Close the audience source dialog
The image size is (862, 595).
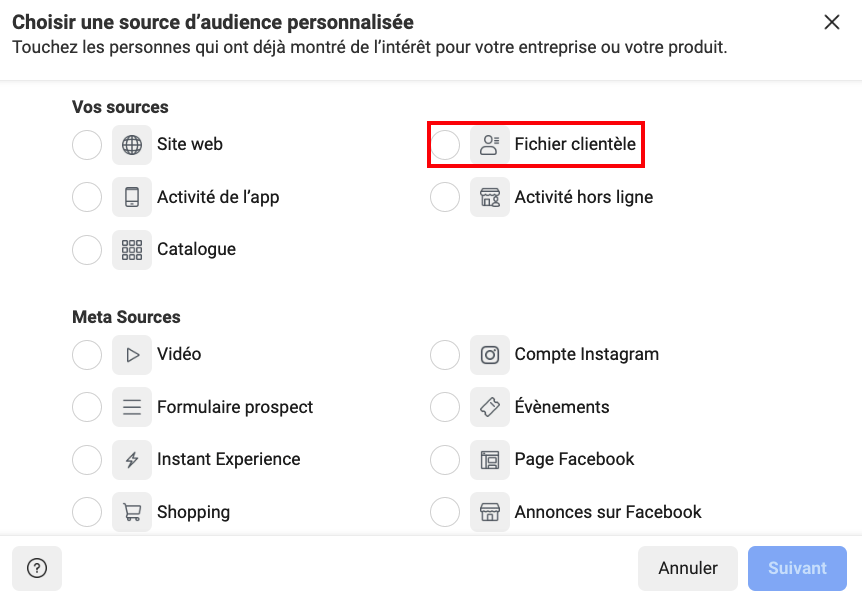point(831,22)
